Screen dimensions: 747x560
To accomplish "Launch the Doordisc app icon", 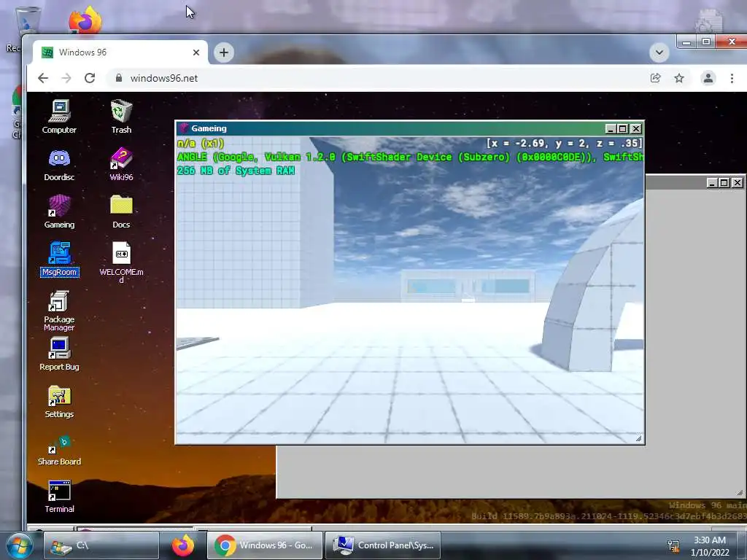I will coord(59,164).
